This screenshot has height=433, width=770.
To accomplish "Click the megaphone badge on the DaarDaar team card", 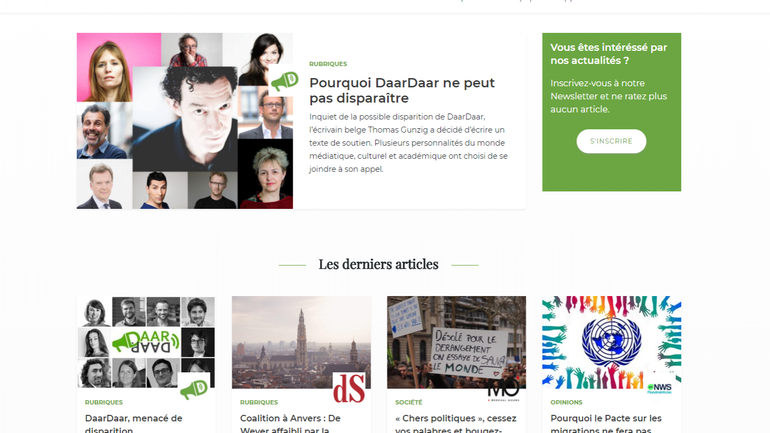I will tap(194, 388).
